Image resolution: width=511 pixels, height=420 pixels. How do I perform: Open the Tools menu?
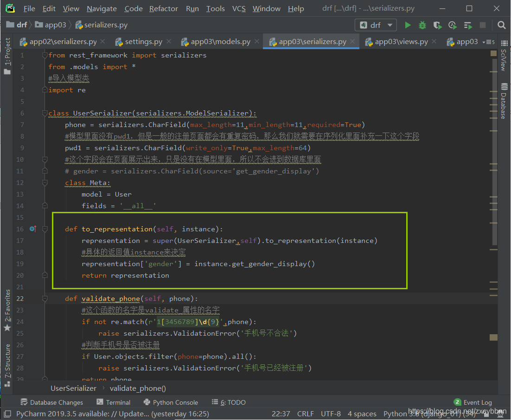coord(216,9)
